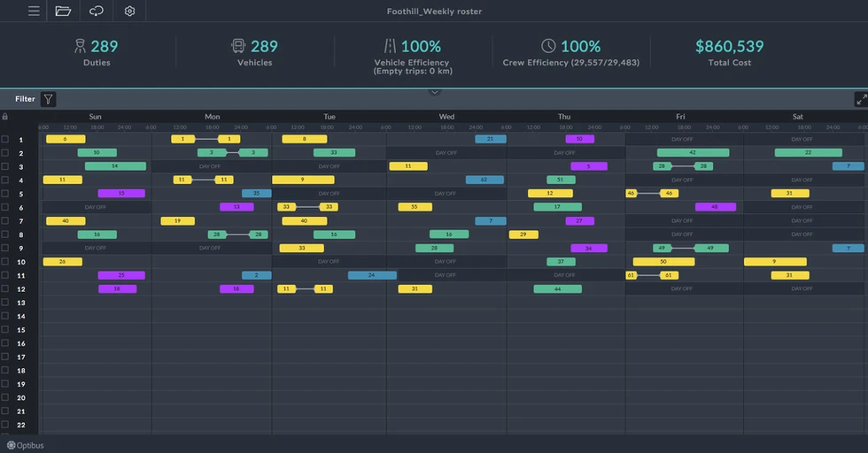Click the Tue column header

tap(329, 117)
